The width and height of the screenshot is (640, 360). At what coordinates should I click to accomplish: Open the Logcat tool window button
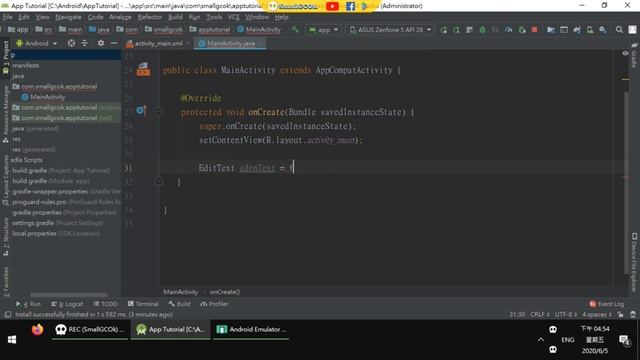[67, 304]
